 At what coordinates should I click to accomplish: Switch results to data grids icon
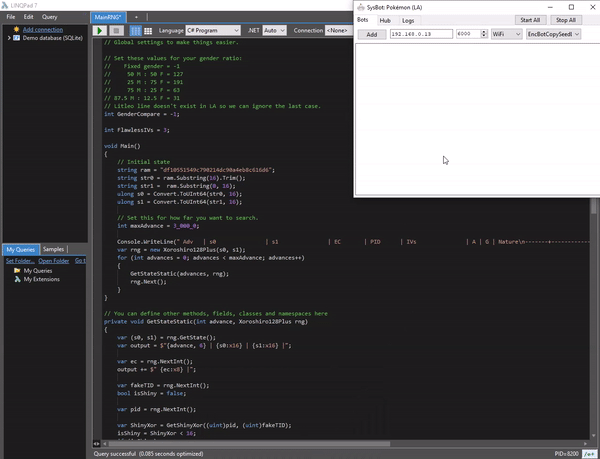click(x=148, y=31)
